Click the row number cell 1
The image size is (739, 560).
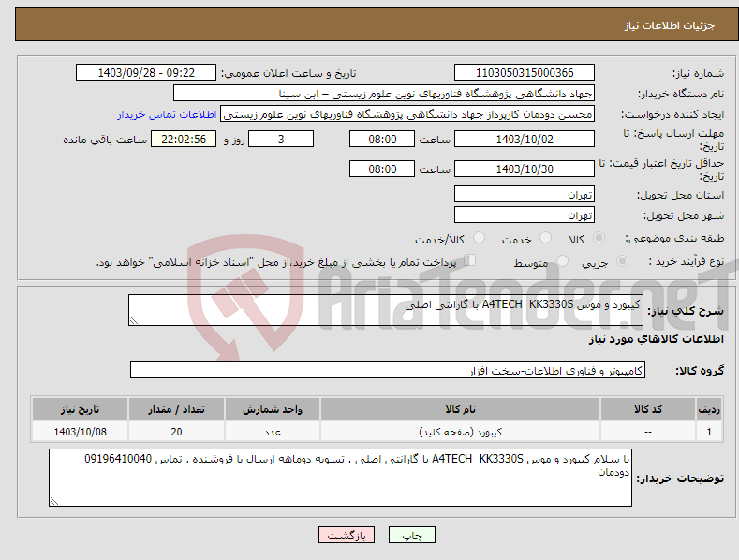click(709, 432)
